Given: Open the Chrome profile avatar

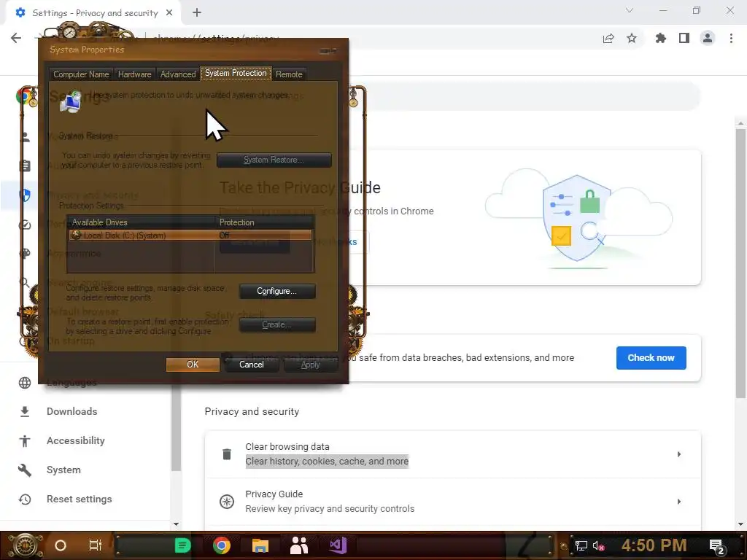Looking at the screenshot, I should (x=708, y=38).
